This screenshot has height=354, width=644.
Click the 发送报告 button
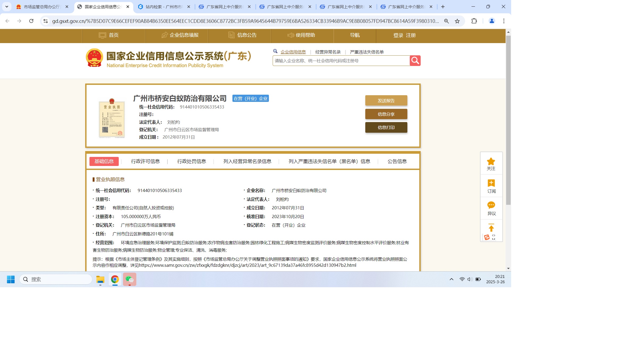386,101
